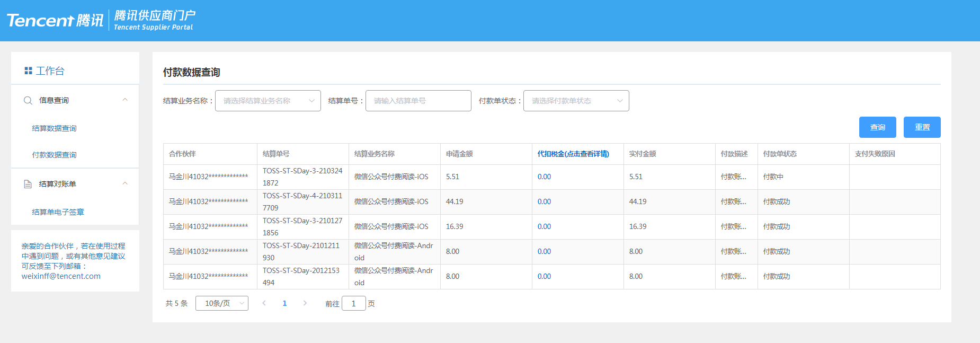Click settlement number TOSS-ST-SDay-3-2103241872
This screenshot has height=343, width=980.
click(x=302, y=177)
